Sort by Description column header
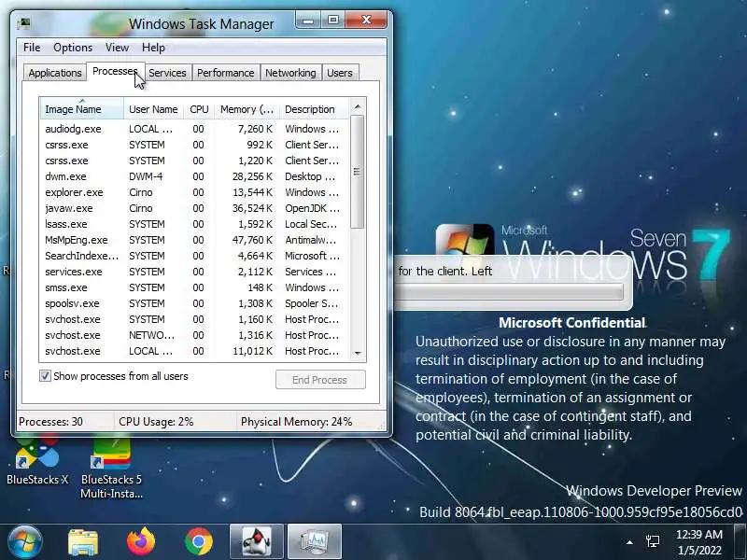 (x=314, y=109)
